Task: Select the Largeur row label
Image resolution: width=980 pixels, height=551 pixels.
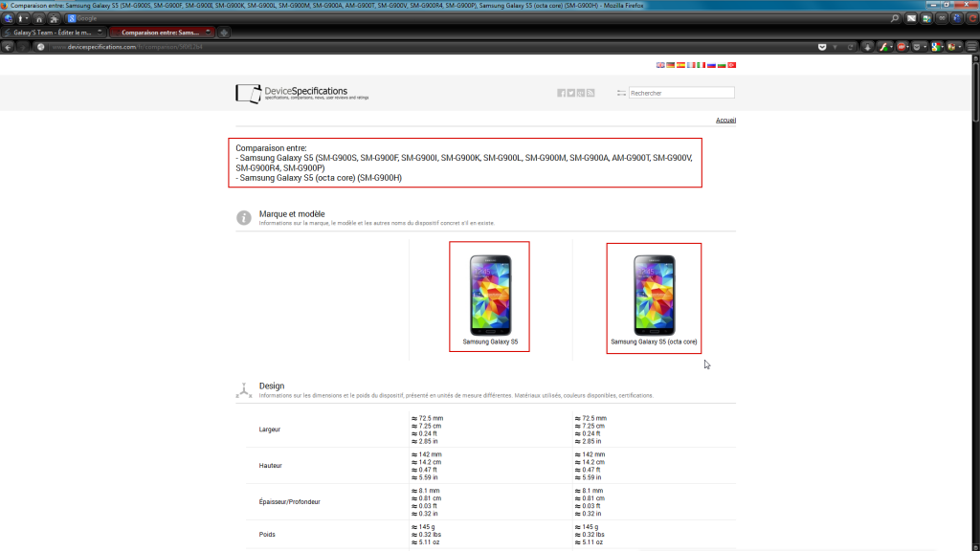Action: [269, 430]
